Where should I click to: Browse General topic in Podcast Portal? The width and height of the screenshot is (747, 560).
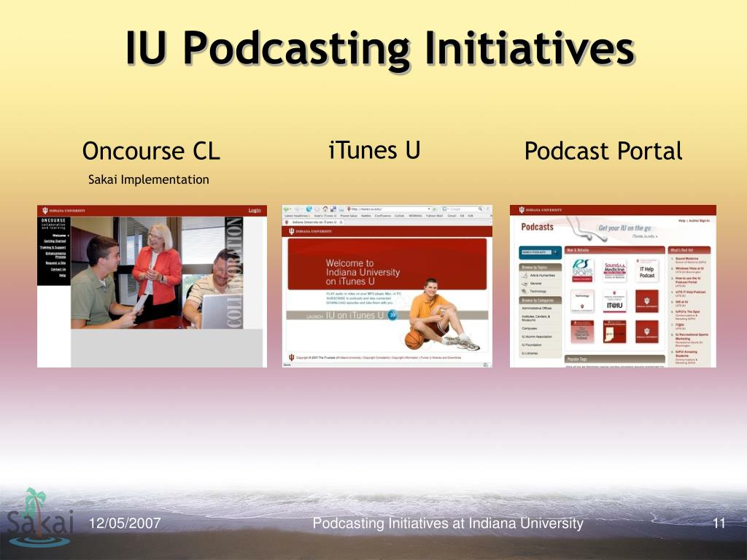tap(536, 284)
